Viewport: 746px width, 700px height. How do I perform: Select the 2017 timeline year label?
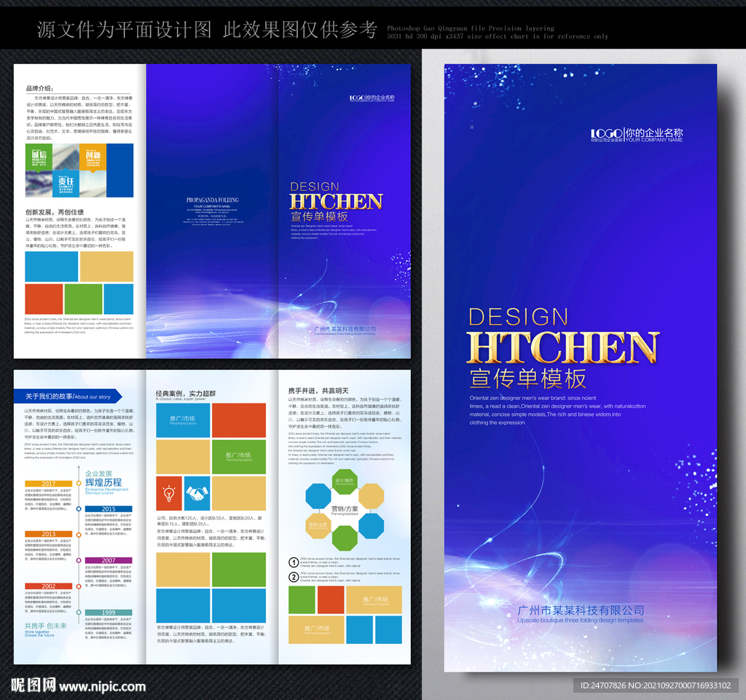tap(49, 483)
